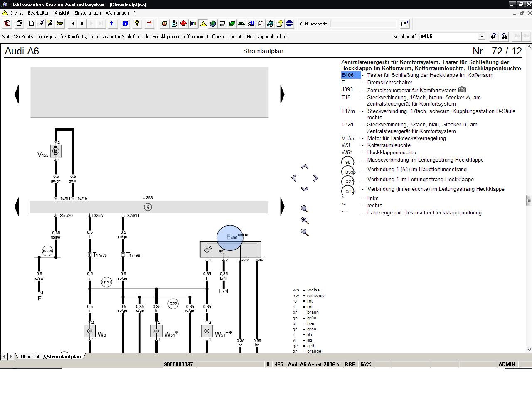Screen dimensions: 532x399
Task: Click the Auftragsnotiz text field
Action: tap(364, 24)
